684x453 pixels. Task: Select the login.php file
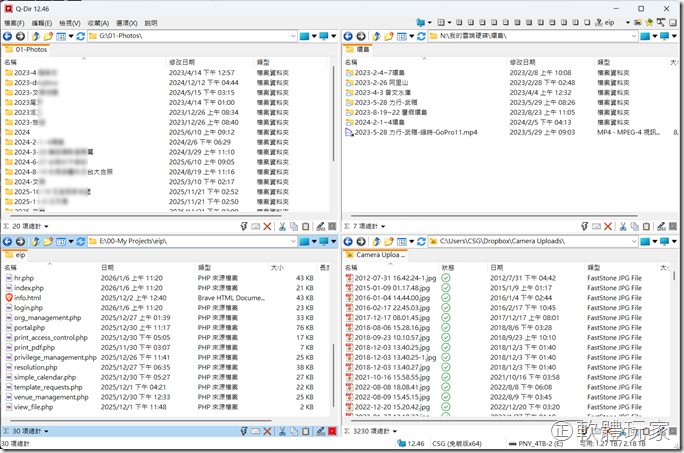29,308
